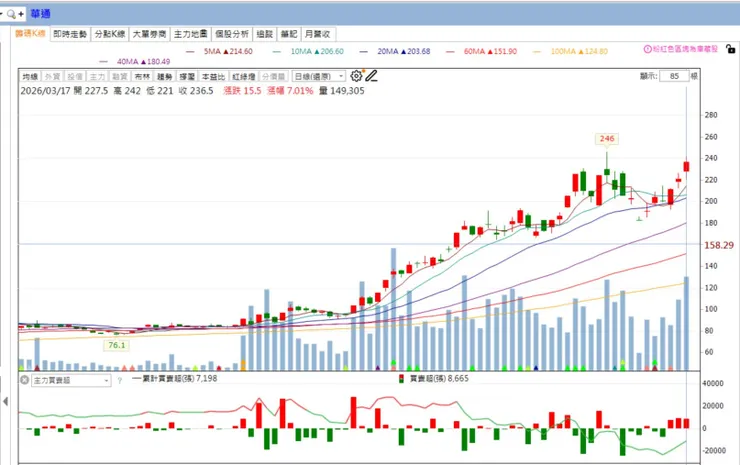
Task: Switch to the 個股分析 tab
Action: (x=232, y=34)
